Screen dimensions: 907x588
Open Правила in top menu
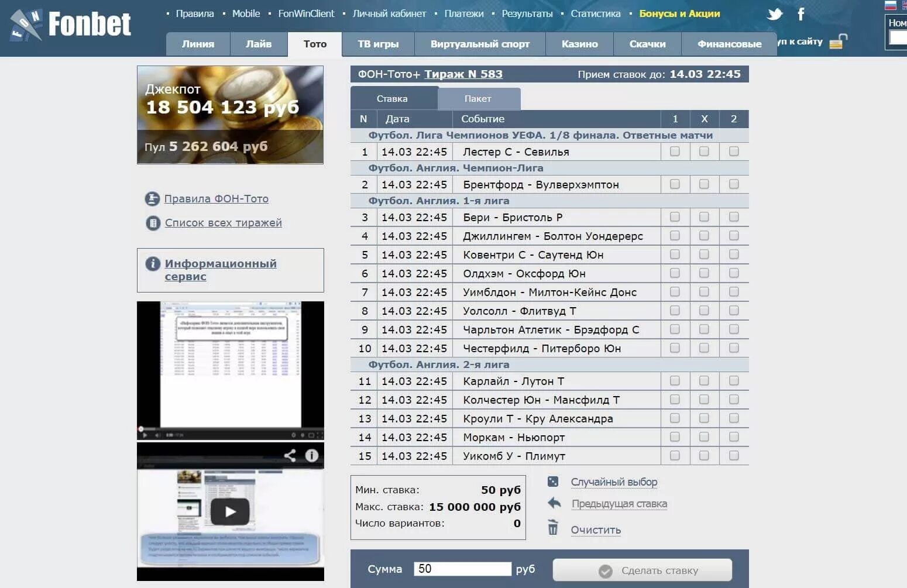click(x=195, y=13)
